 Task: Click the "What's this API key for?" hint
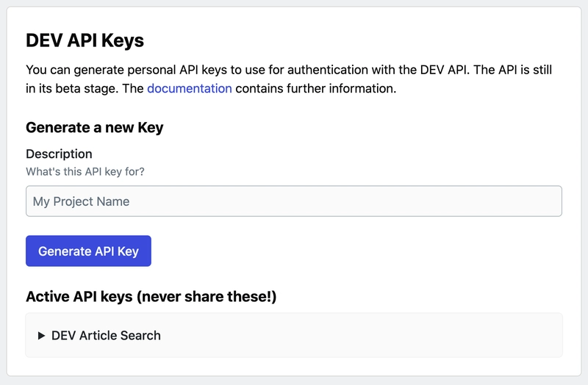[85, 172]
